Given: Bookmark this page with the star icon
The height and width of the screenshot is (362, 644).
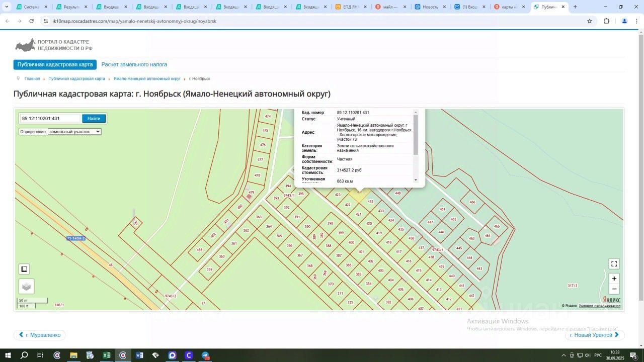Looking at the screenshot, I should click(x=590, y=21).
